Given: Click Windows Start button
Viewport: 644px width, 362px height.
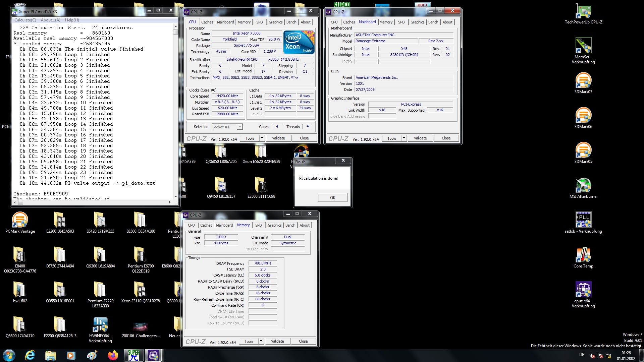Looking at the screenshot, I should (9, 355).
